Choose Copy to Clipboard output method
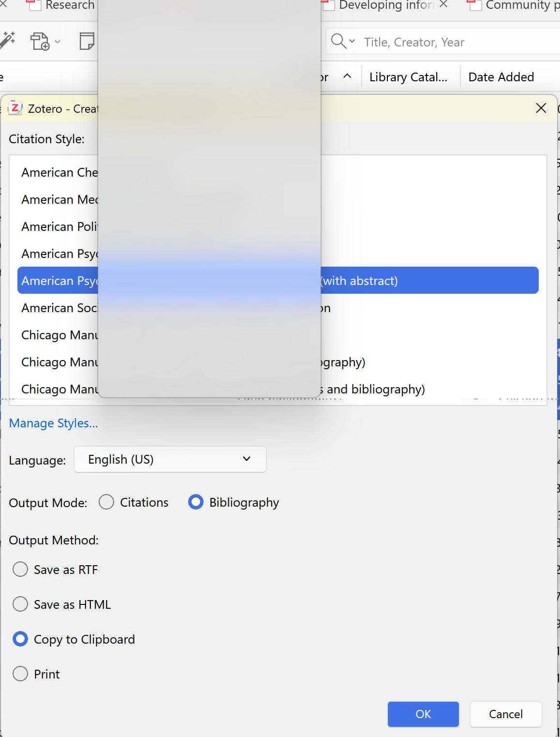 pyautogui.click(x=20, y=639)
